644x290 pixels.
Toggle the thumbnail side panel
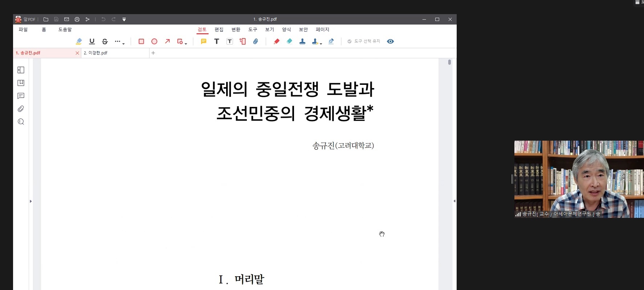point(21,70)
